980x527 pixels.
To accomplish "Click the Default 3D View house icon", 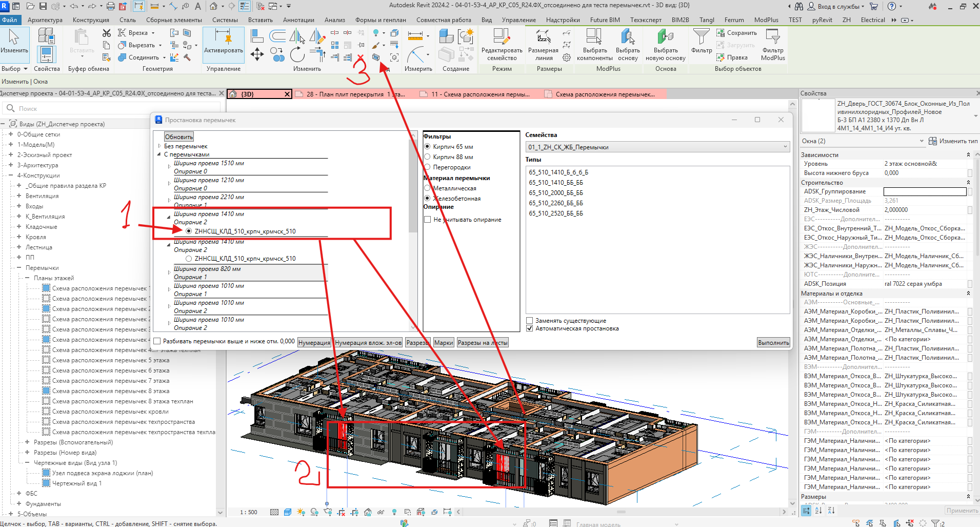I will point(213,6).
